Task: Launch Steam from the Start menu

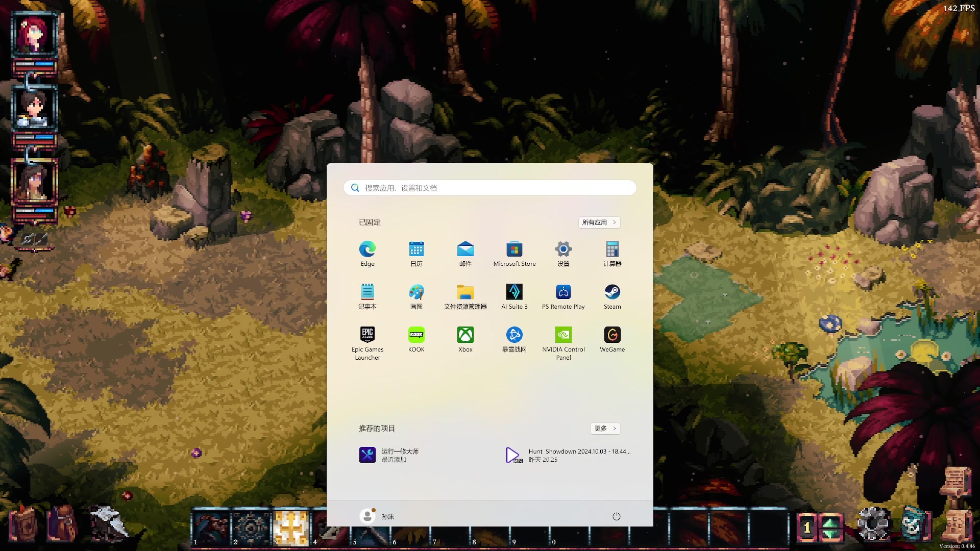Action: pyautogui.click(x=612, y=296)
